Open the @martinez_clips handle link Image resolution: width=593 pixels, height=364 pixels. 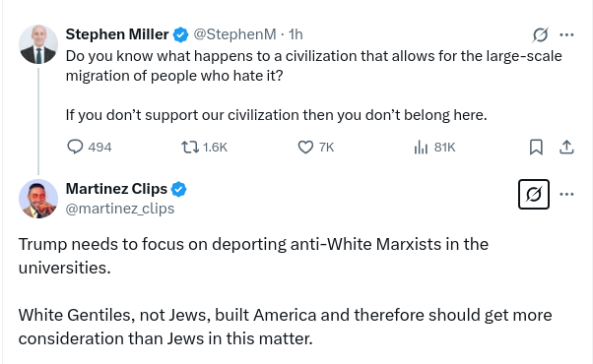point(120,209)
